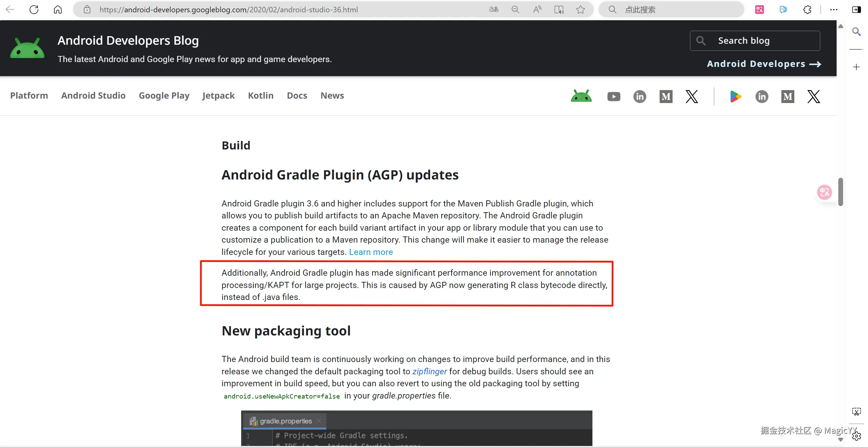Viewport: 868px width, 447px height.
Task: Open the Google Play social icon
Action: (x=735, y=97)
